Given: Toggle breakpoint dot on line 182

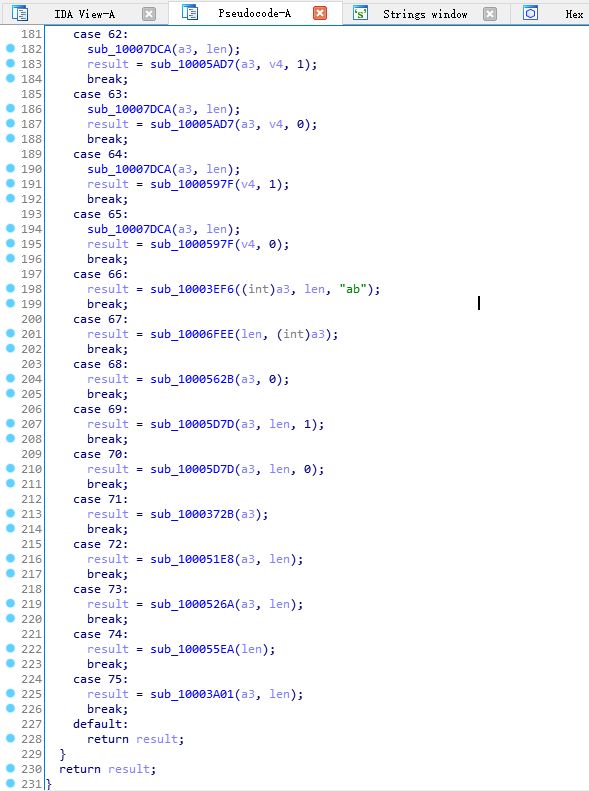Looking at the screenshot, I should coord(10,48).
